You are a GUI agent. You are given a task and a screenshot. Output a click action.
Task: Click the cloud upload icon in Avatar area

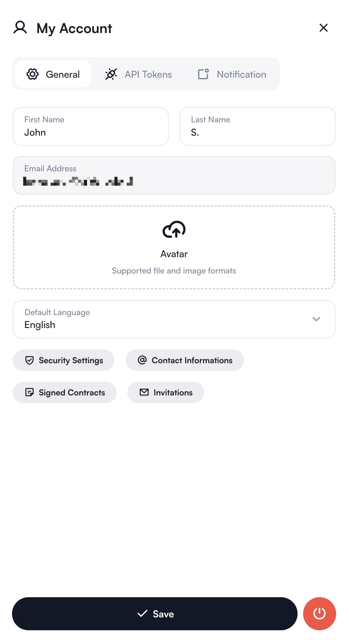click(174, 230)
